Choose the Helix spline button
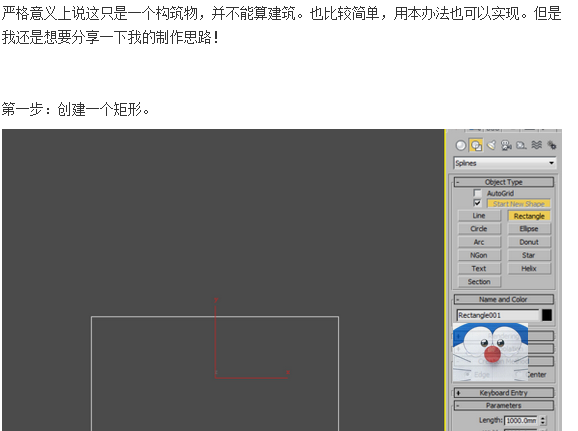The height and width of the screenshot is (431, 578). 529,268
